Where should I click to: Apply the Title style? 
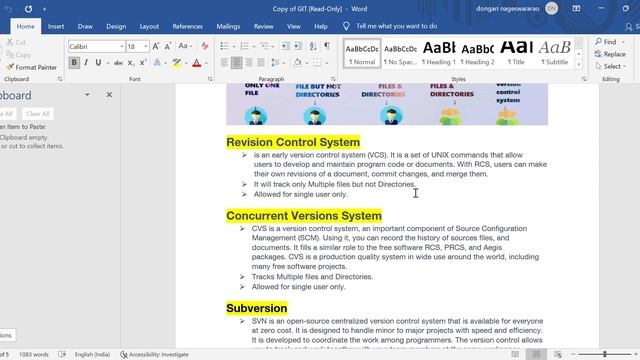tap(516, 53)
